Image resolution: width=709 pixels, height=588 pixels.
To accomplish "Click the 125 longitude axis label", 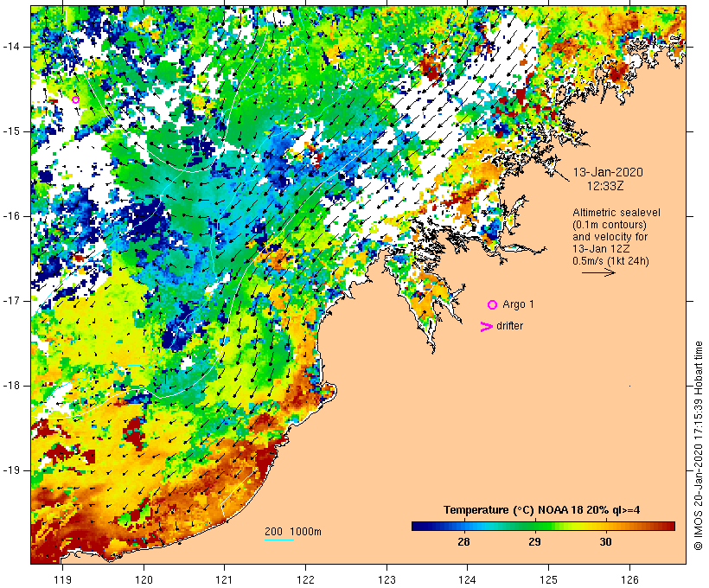I will pos(549,580).
